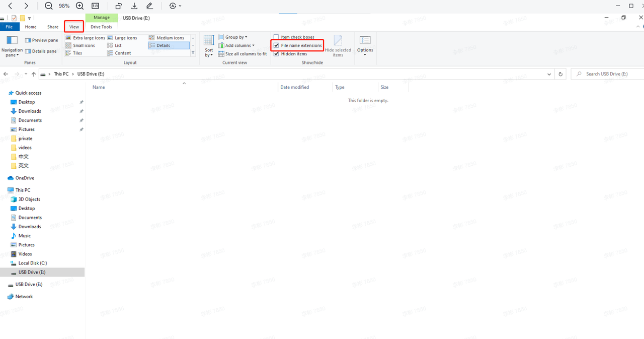Image resolution: width=644 pixels, height=339 pixels.
Task: Click the pencil annotation icon
Action: 149,6
